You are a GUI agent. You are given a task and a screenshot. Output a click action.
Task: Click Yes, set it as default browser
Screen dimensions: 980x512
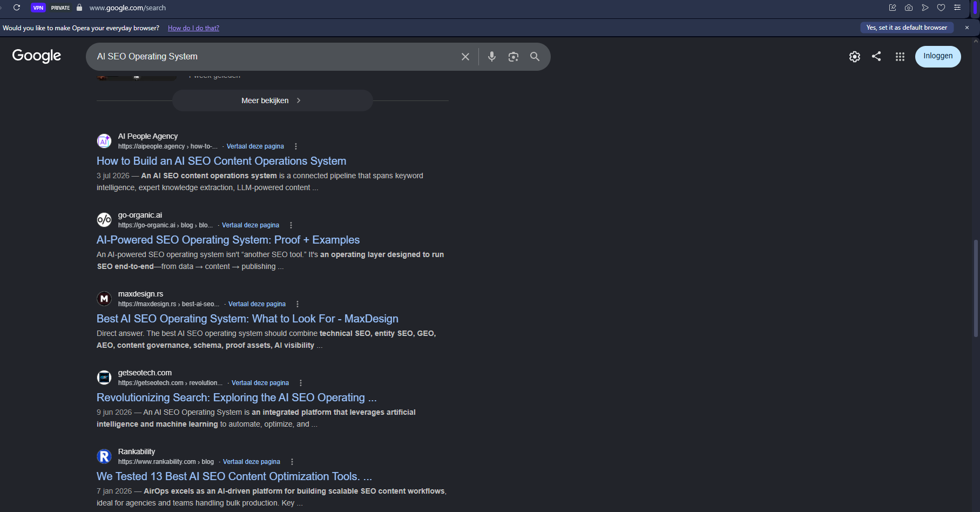[x=907, y=28]
